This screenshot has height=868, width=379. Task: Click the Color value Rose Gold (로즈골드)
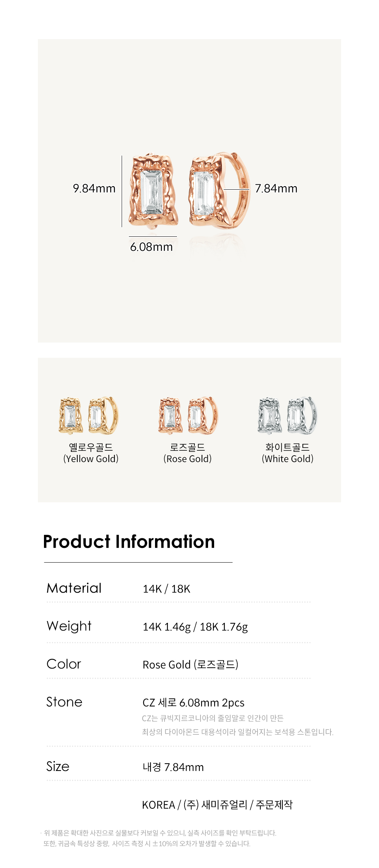coord(190,665)
